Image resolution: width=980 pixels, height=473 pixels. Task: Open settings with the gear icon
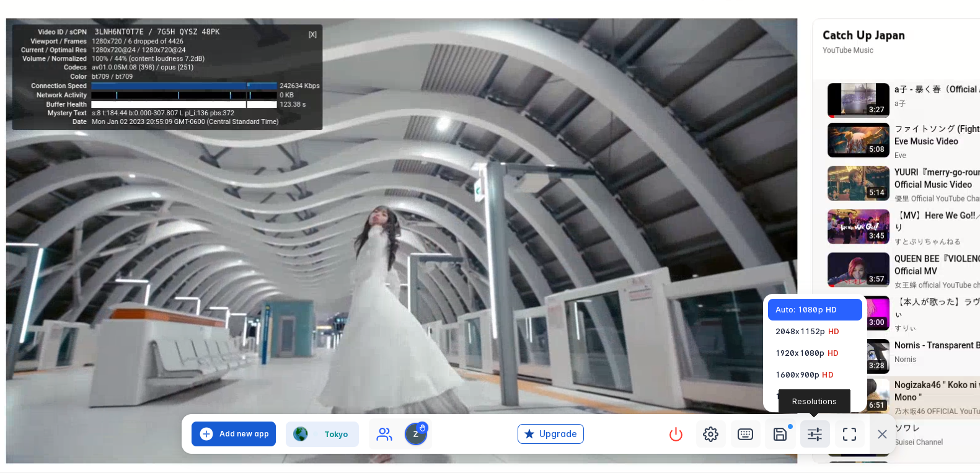coord(710,435)
